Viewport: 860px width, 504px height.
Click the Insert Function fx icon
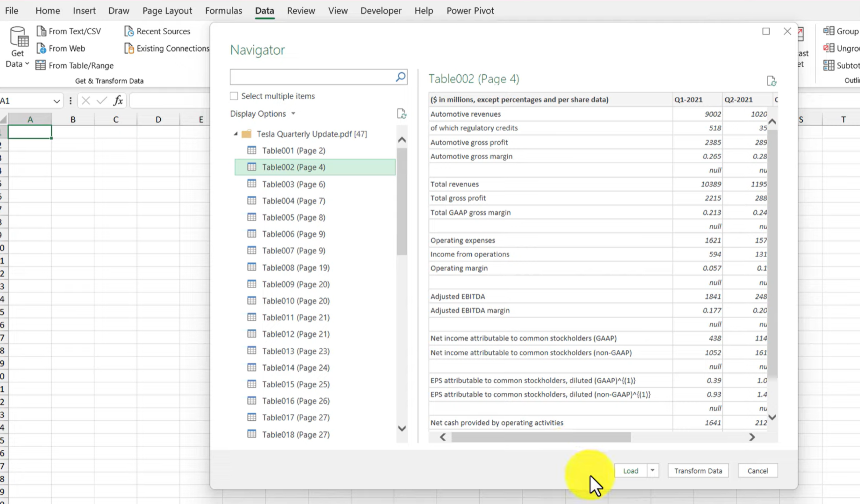pyautogui.click(x=118, y=100)
